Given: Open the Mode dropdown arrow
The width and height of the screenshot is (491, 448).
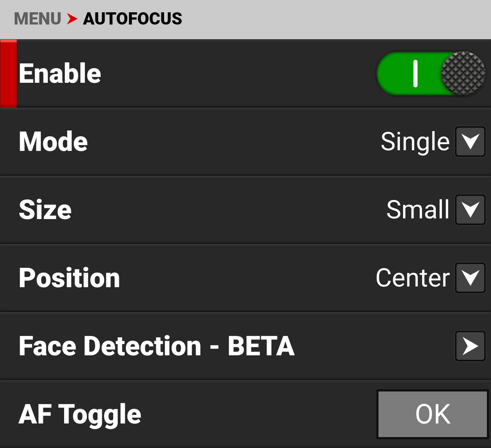Looking at the screenshot, I should pyautogui.click(x=470, y=142).
